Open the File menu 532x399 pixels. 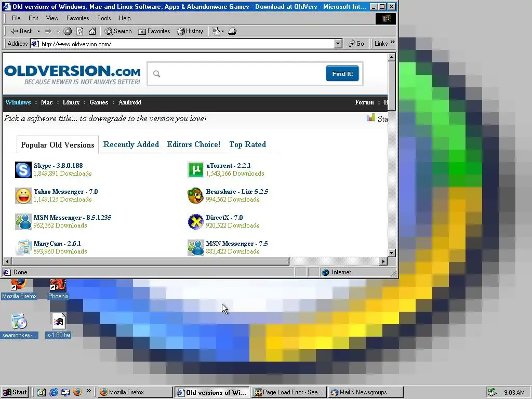(x=16, y=18)
